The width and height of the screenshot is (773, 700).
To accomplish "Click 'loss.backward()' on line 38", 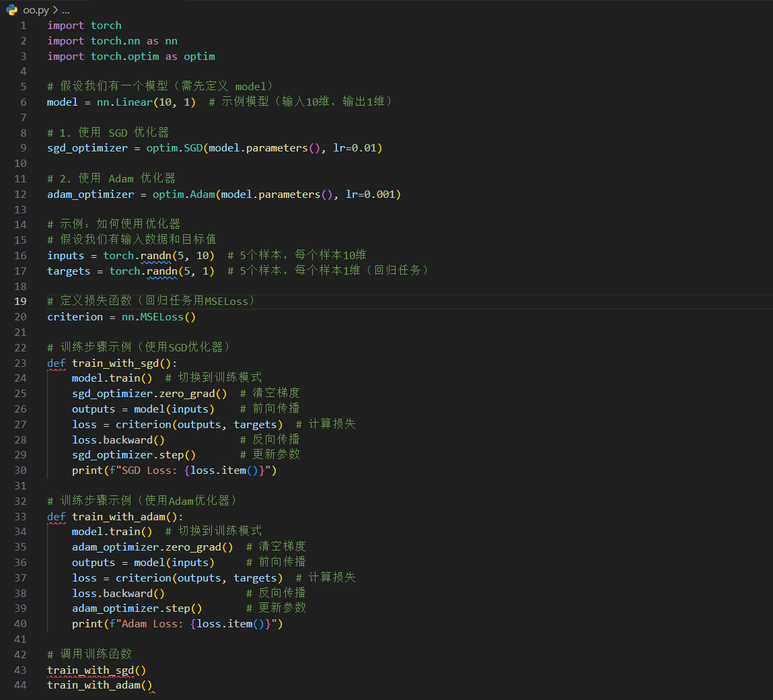I will pos(118,594).
